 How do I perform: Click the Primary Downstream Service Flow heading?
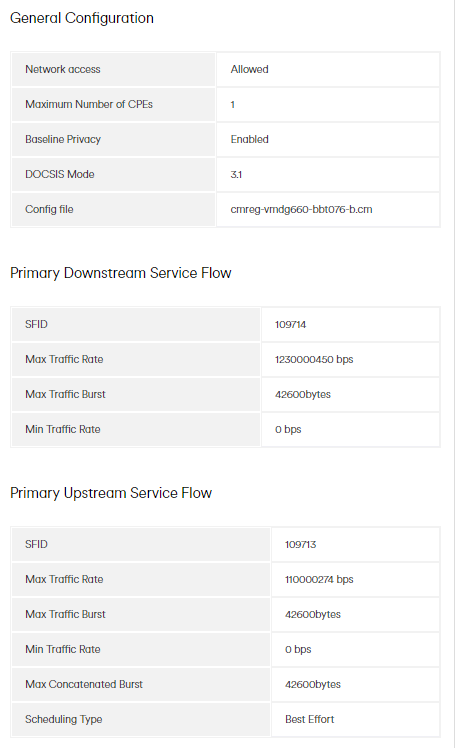pos(121,273)
